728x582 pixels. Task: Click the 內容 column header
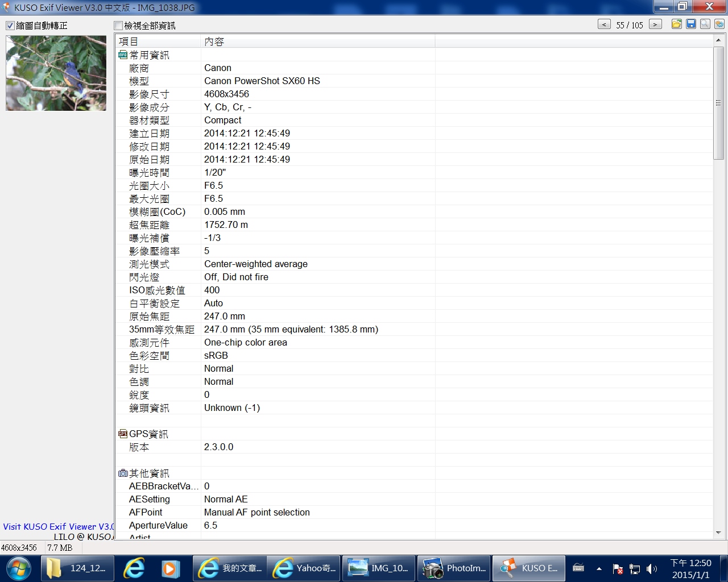(318, 41)
